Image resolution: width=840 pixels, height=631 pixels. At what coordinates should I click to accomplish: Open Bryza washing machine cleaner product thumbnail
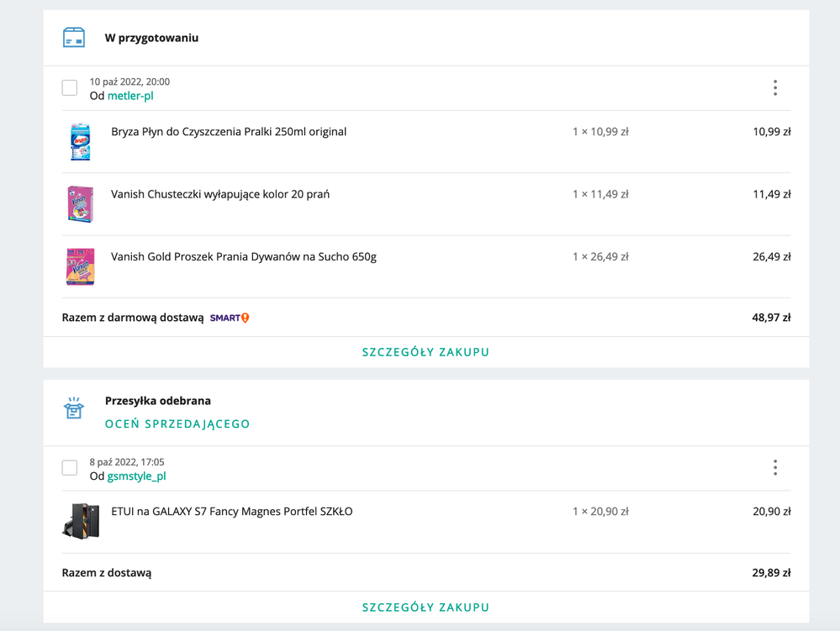click(x=80, y=141)
